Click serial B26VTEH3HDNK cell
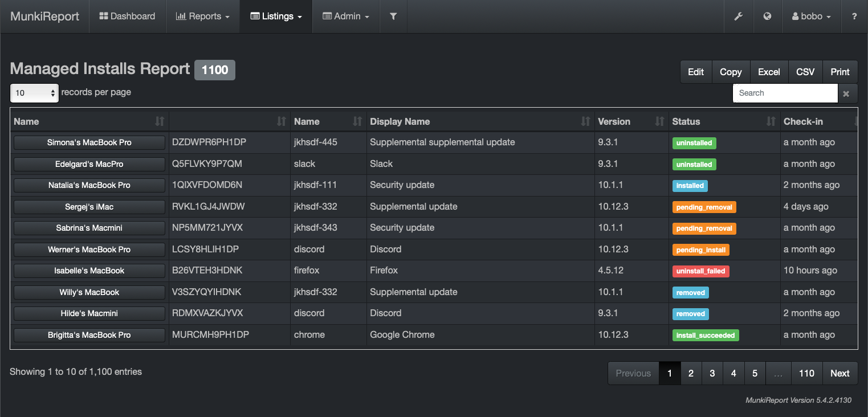This screenshot has width=868, height=417. click(x=229, y=271)
